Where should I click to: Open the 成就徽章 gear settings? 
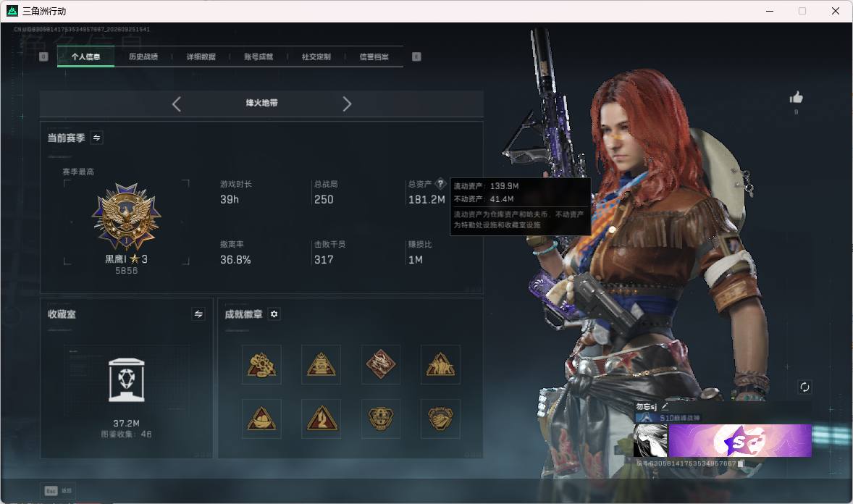pyautogui.click(x=274, y=314)
